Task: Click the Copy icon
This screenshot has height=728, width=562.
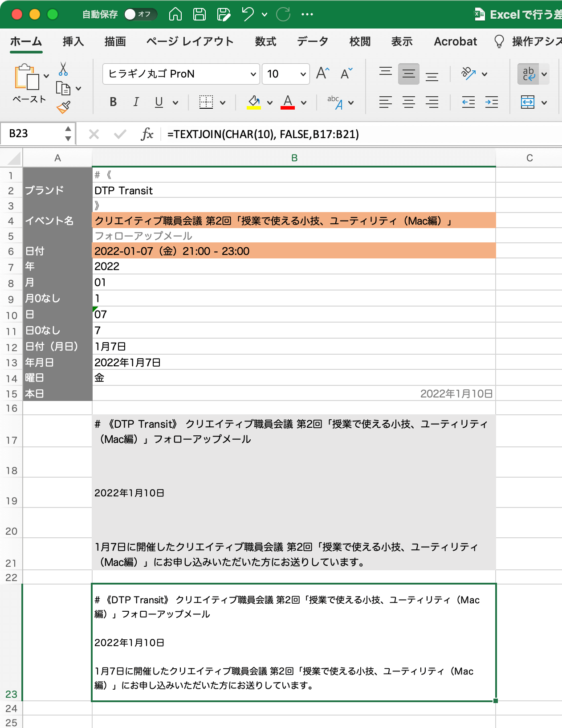Action: pos(63,89)
